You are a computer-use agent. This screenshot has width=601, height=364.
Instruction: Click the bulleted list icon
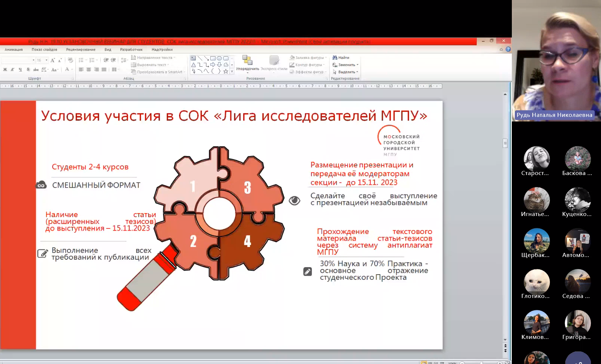pos(81,60)
